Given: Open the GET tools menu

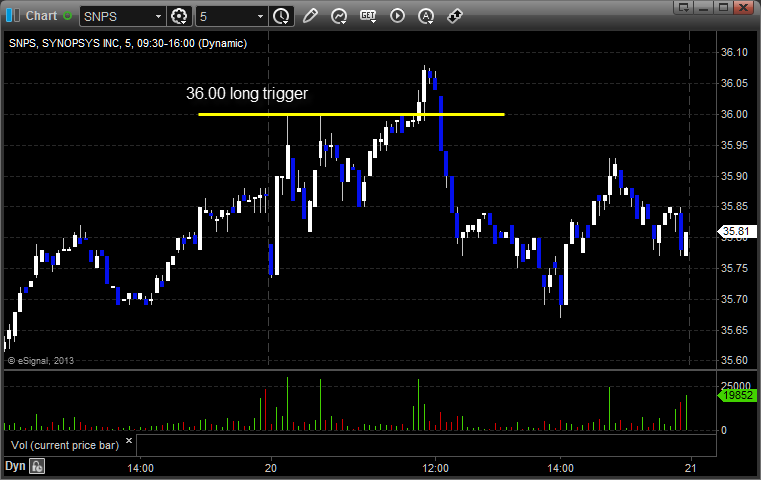Looking at the screenshot, I should tap(368, 16).
